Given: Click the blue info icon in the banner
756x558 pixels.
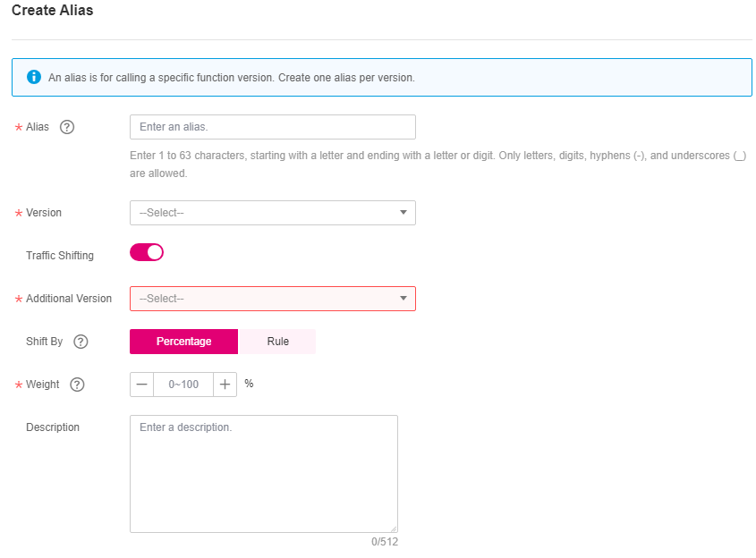Looking at the screenshot, I should (34, 77).
